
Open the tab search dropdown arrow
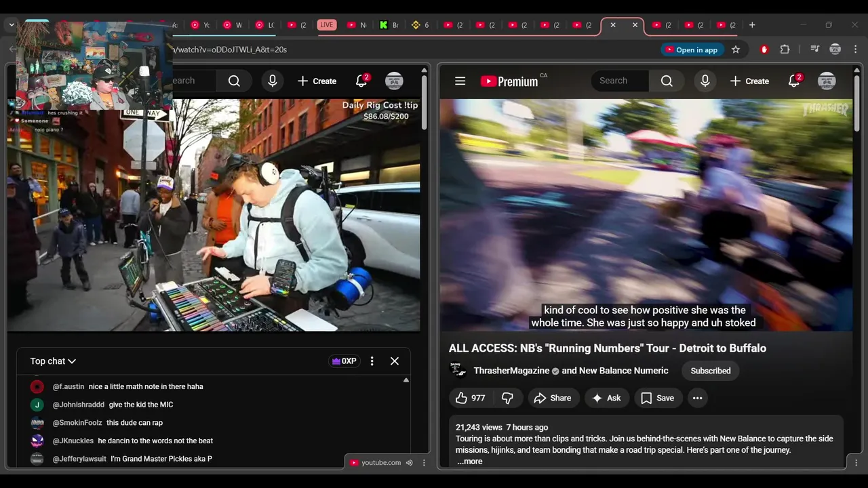[x=11, y=25]
